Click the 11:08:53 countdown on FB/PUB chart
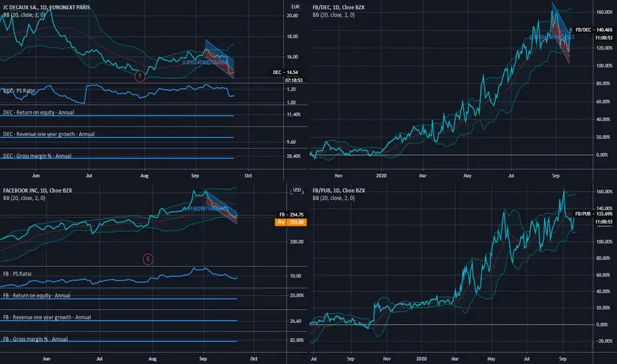Image resolution: width=617 pixels, height=364 pixels. (604, 222)
